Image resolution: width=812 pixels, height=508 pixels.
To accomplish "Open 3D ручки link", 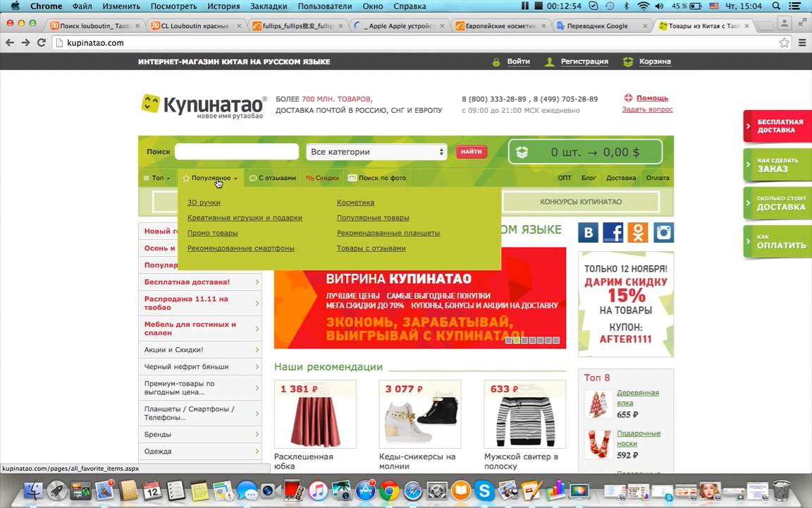I will [x=204, y=202].
